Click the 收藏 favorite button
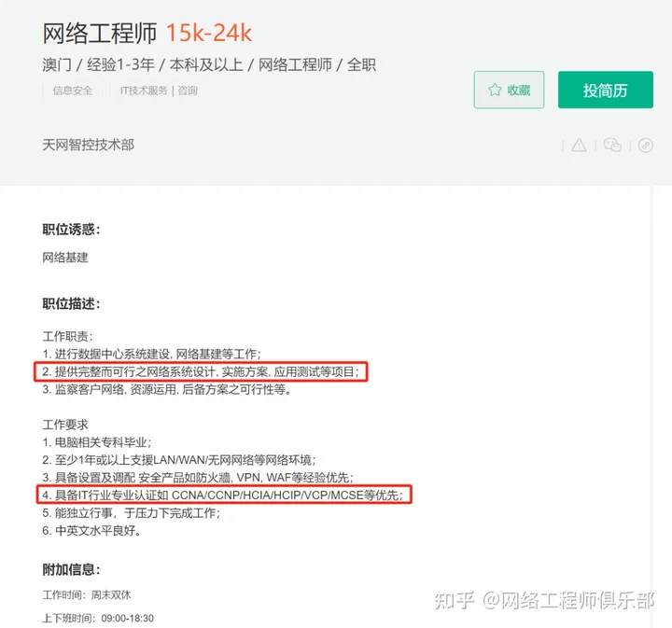Screen dimensions: 672x628 coord(509,90)
